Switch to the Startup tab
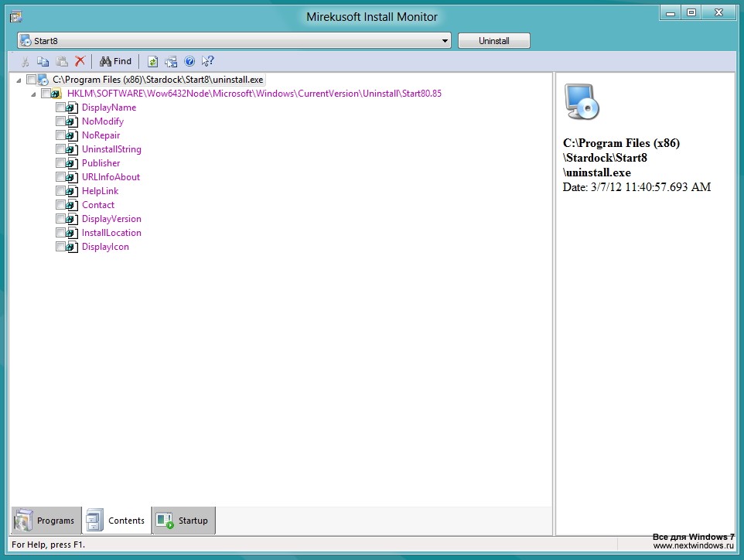Viewport: 744px width, 560px height. click(x=184, y=521)
